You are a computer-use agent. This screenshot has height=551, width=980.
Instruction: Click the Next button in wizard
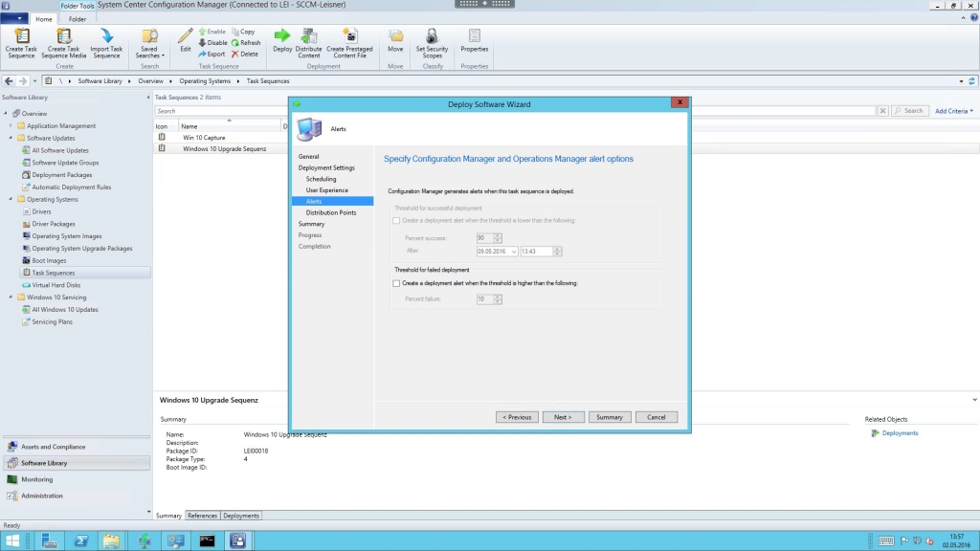pyautogui.click(x=563, y=417)
